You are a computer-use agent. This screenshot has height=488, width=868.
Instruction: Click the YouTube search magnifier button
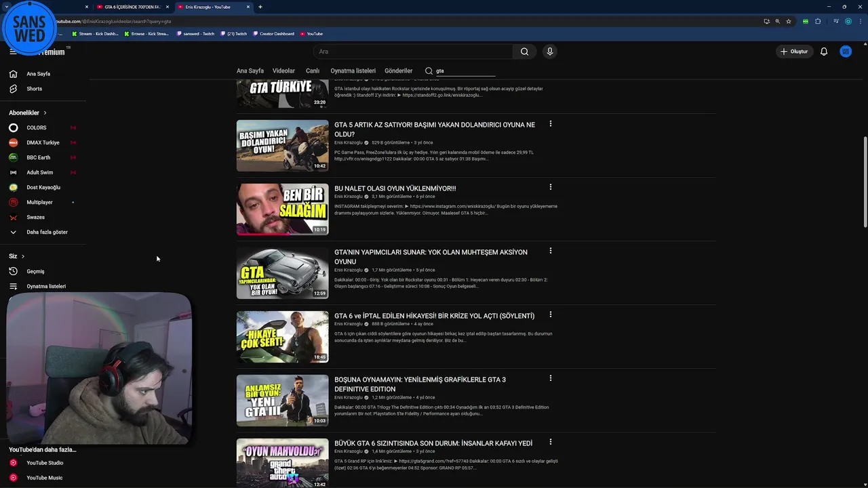(x=524, y=52)
